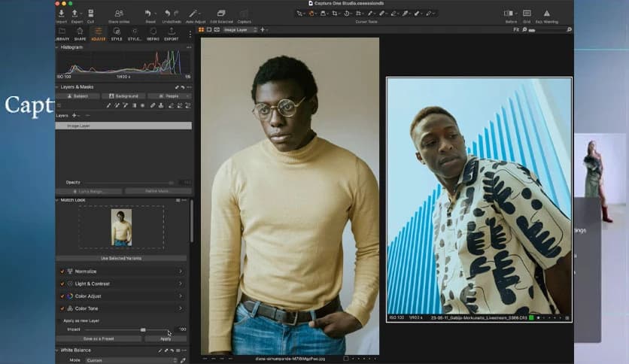Open the Histogram panel options menu
The width and height of the screenshot is (629, 364).
pos(189,47)
